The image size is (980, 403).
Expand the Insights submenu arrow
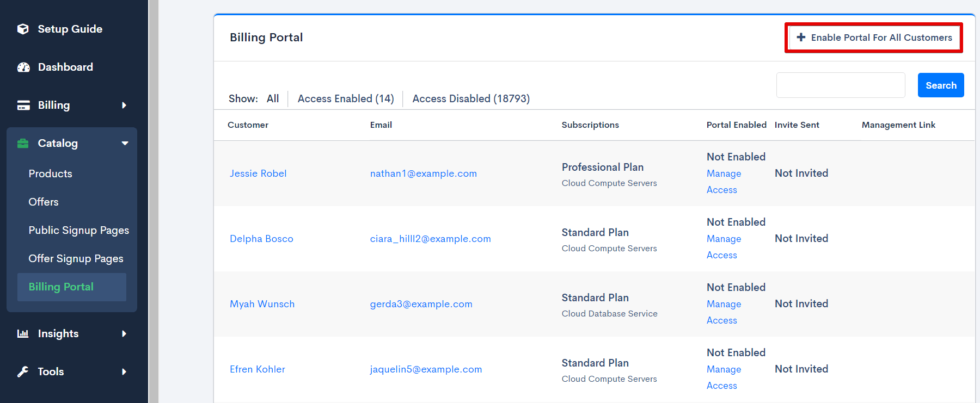tap(124, 333)
